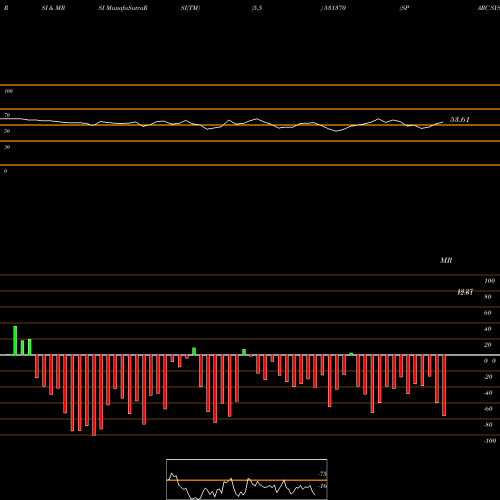The image size is (500, 500).
Task: Click the 30 level label on the RSI axis
Action: pyautogui.click(x=7, y=147)
